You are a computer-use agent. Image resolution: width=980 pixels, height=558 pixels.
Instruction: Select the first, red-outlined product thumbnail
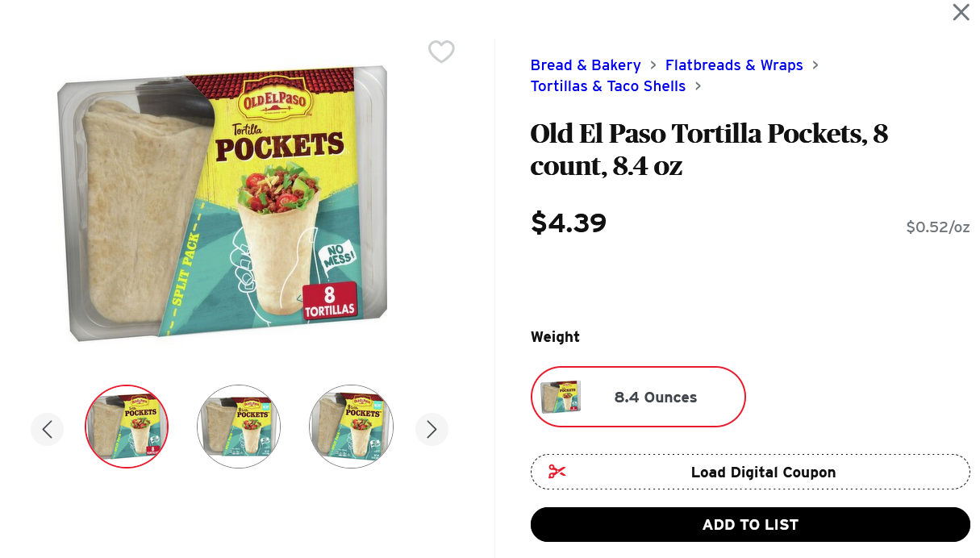click(x=127, y=427)
